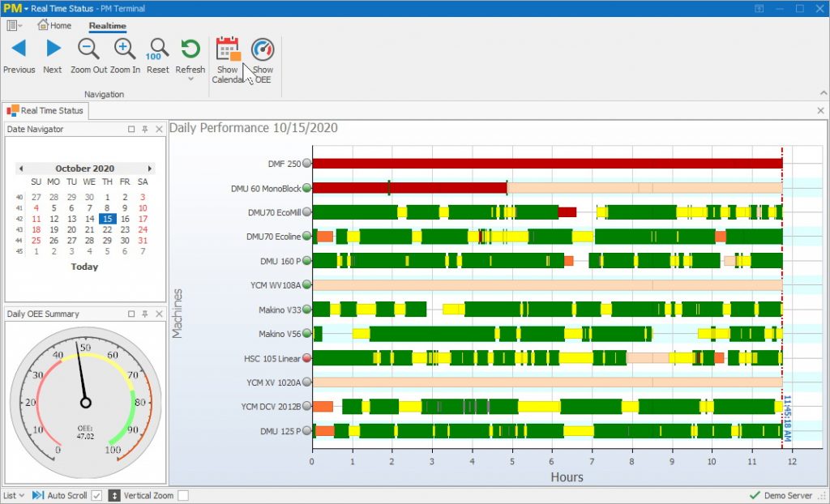Click the October 2020 month header

84,169
